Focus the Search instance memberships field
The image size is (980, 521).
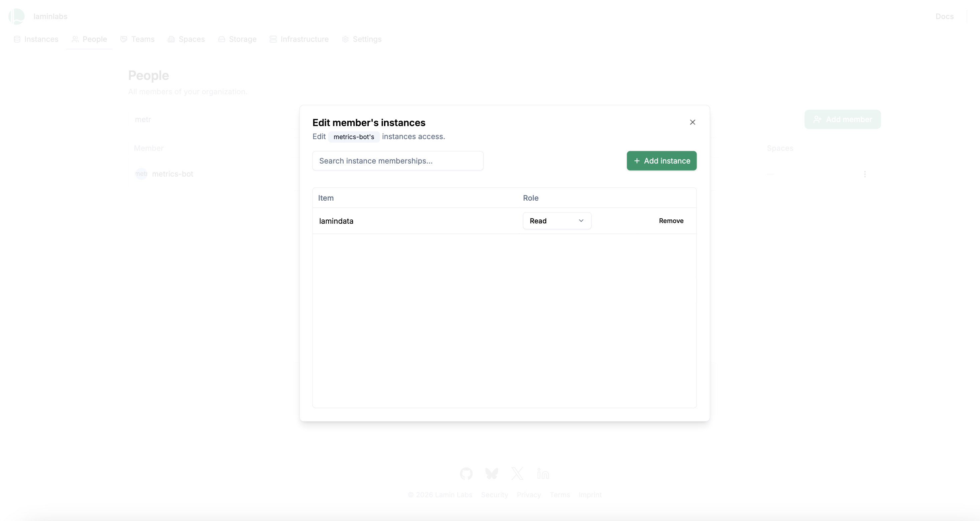click(x=398, y=161)
